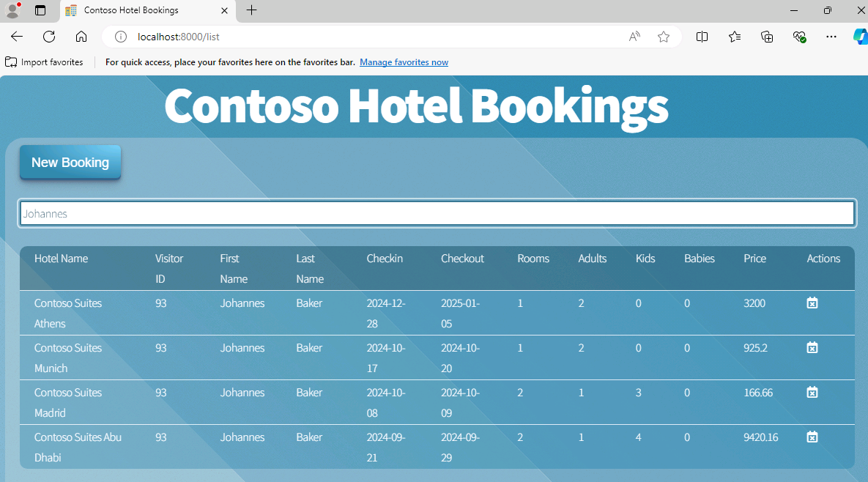
Task: Go back to the previous page
Action: (17, 37)
